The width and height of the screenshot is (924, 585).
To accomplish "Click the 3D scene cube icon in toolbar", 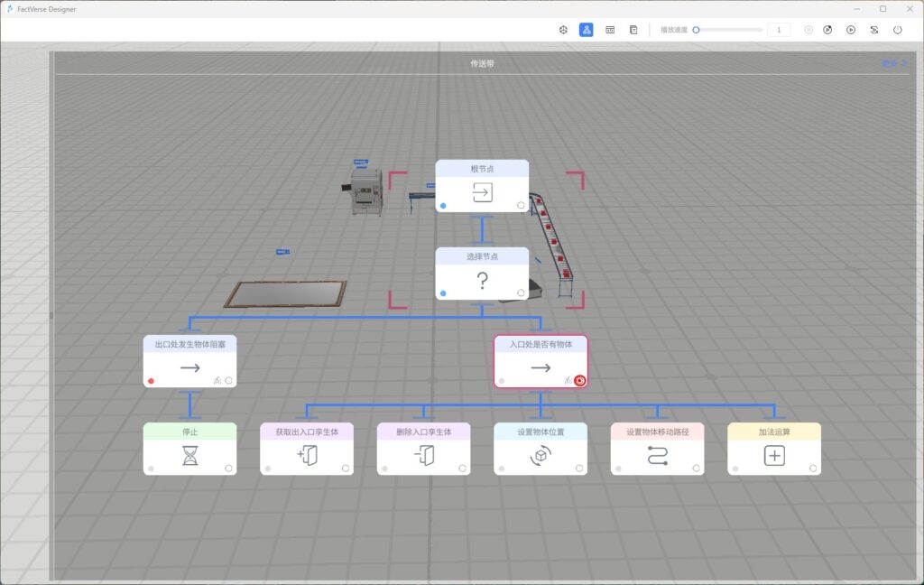I will 563,30.
